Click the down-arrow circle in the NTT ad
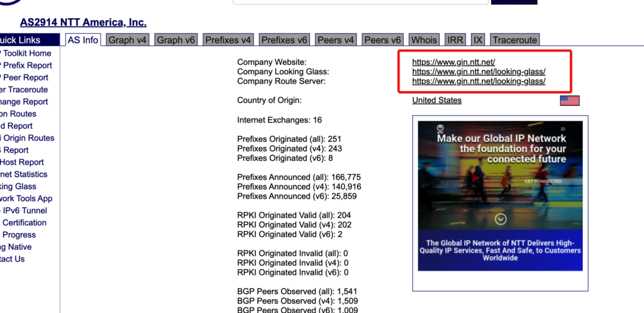644x313 pixels. click(501, 219)
